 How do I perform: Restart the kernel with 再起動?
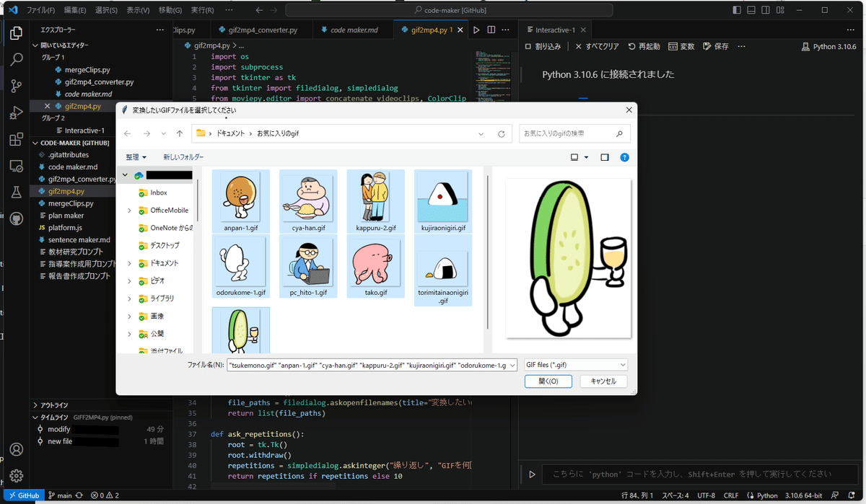pyautogui.click(x=644, y=46)
